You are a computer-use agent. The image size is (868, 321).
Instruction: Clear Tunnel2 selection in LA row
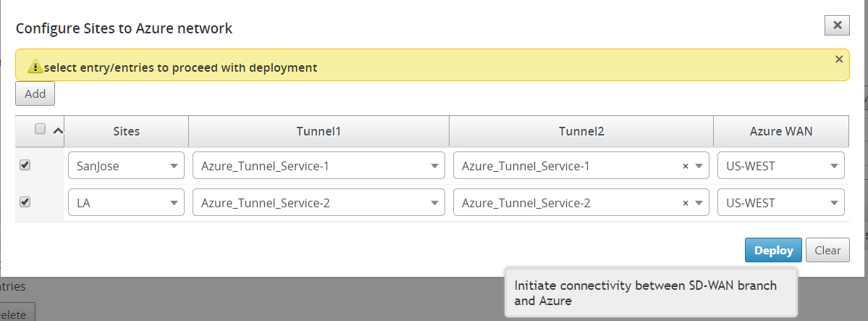click(686, 203)
